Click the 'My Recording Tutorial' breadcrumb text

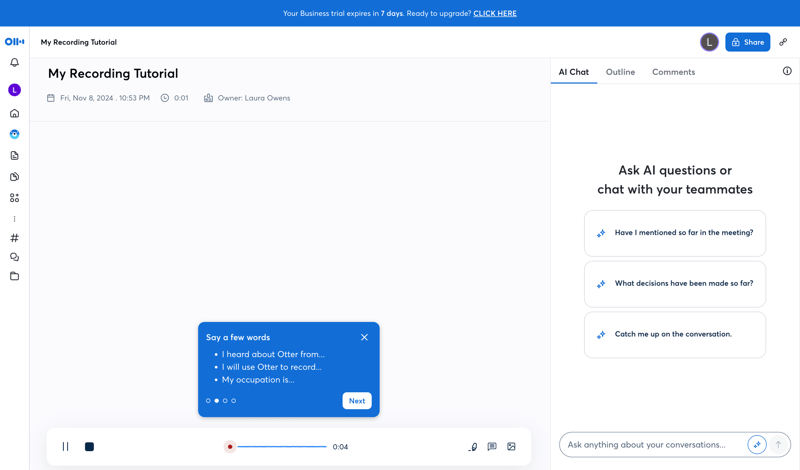point(79,42)
